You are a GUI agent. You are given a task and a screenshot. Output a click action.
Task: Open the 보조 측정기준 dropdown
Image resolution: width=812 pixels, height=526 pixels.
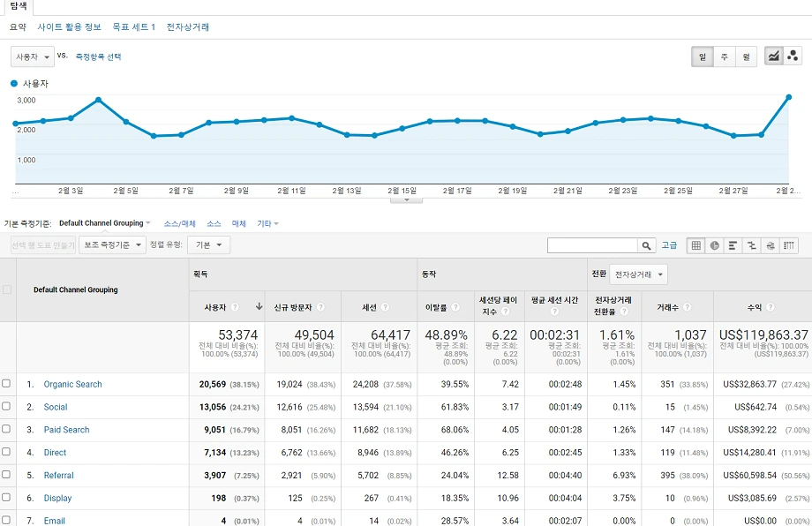click(112, 244)
